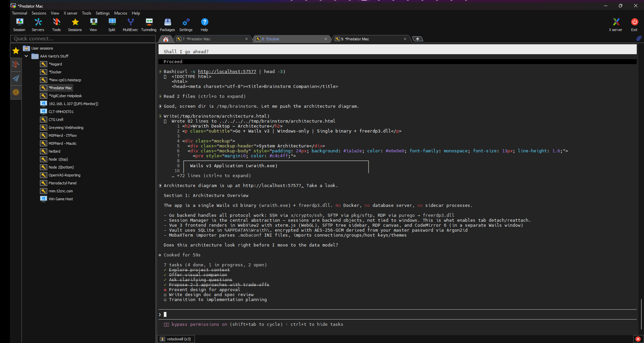Select the favorites star sidebar tab
Image resolution: width=644 pixels, height=343 pixels.
point(16,51)
